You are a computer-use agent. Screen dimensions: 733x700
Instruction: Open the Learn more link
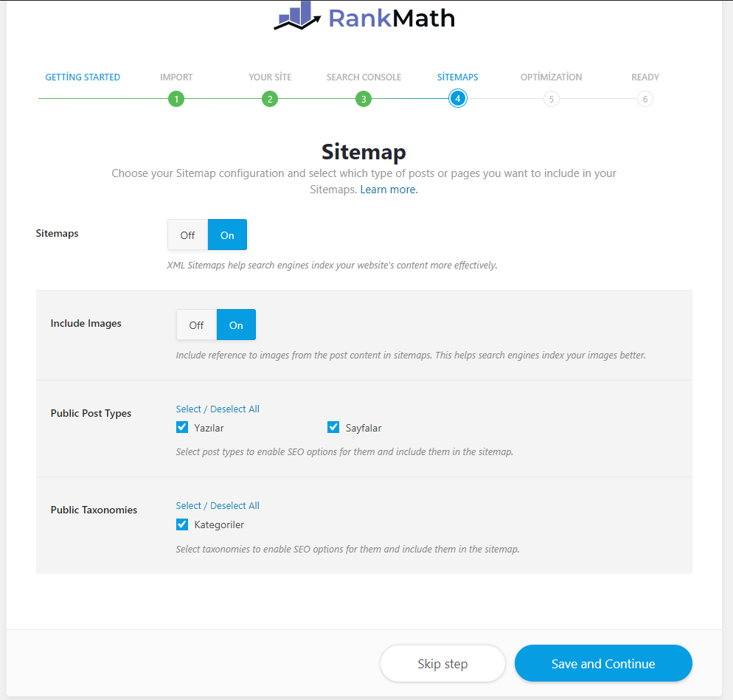point(389,190)
